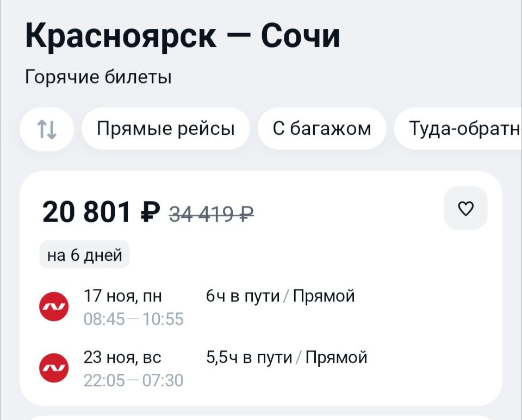
Task: Tap the Горячие билеты subtitle
Action: pyautogui.click(x=98, y=77)
